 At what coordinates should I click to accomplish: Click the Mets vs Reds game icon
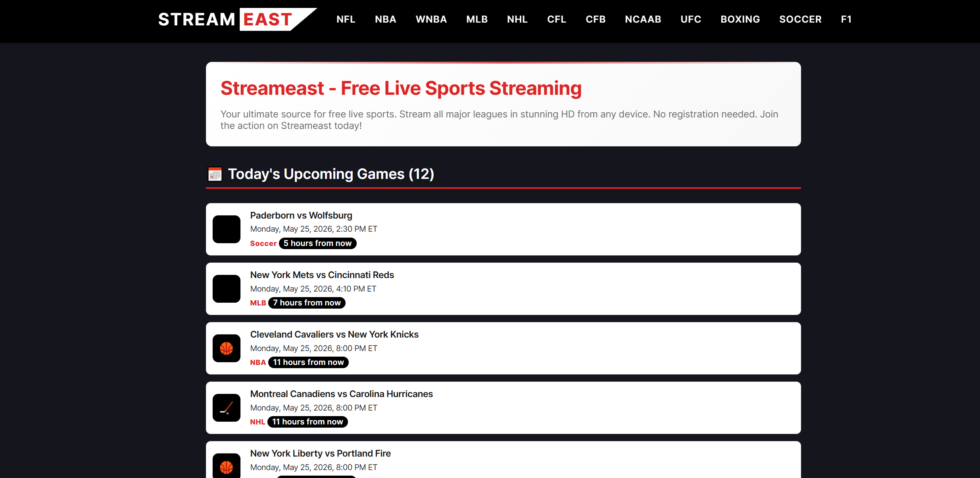pos(227,289)
